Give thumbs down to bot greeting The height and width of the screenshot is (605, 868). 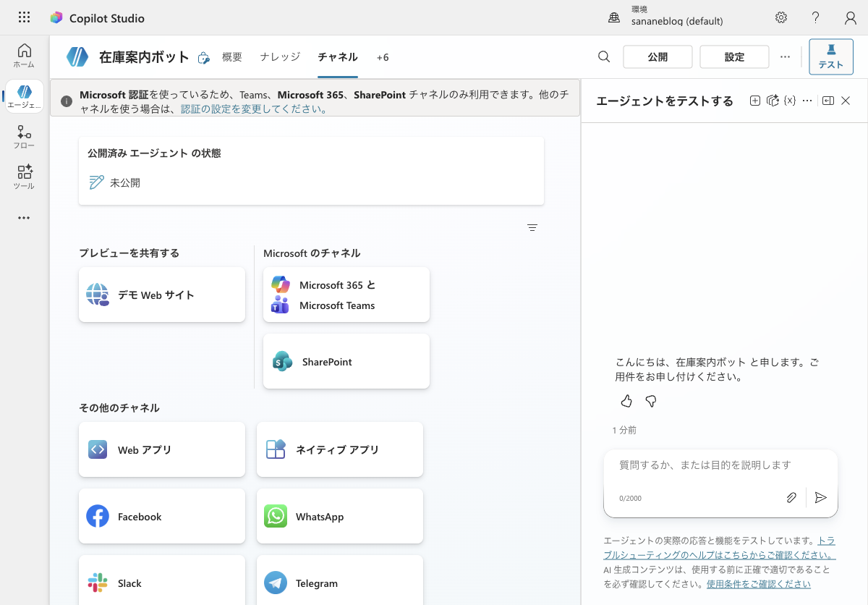(x=651, y=401)
